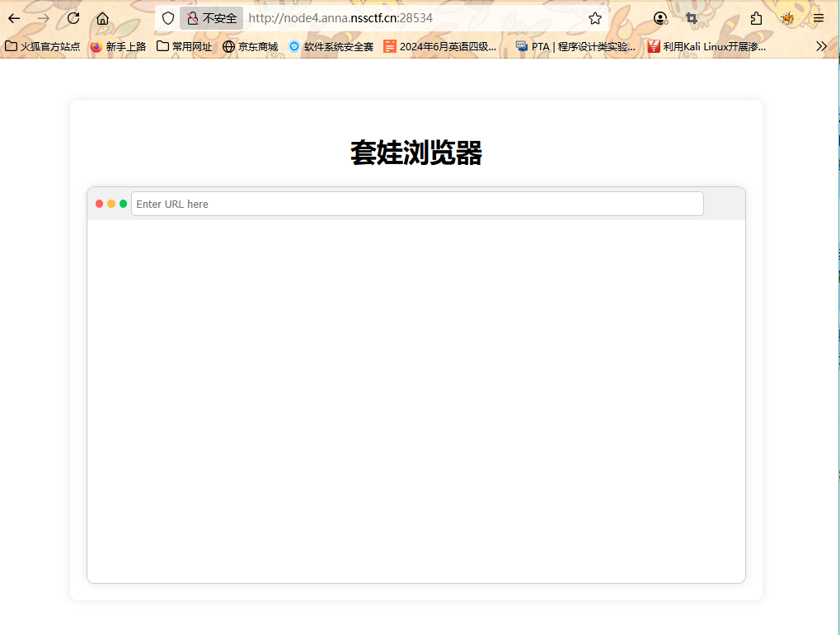The image size is (840, 635).
Task: Click the fox extension icon in toolbar
Action: coord(788,18)
